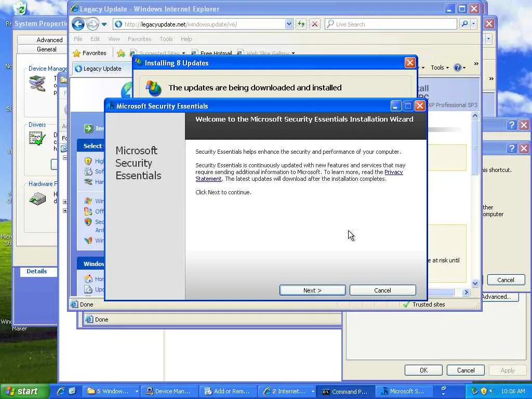Screen dimensions: 532x399
Task: Switch to Command Prompt taskbar button
Action: [345, 391]
